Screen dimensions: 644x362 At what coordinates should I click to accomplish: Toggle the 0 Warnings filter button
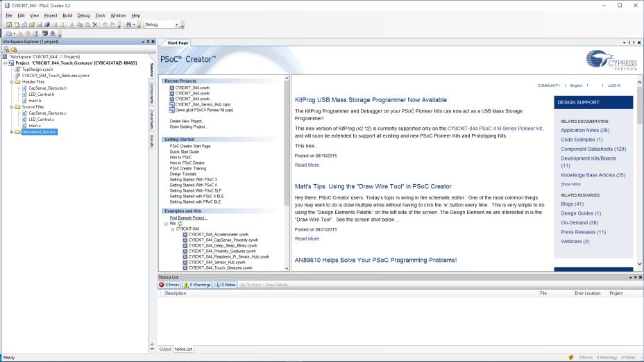[197, 285]
